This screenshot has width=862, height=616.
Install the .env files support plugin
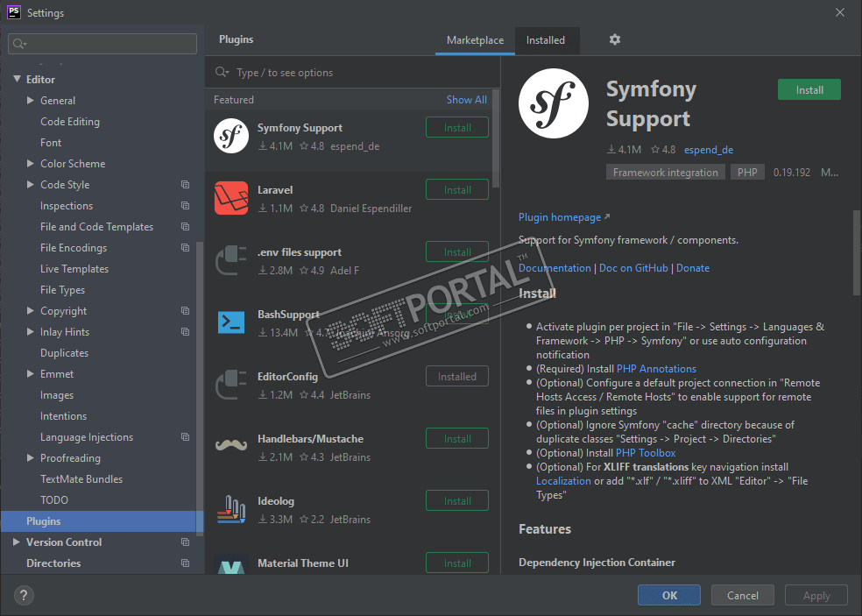(x=457, y=251)
